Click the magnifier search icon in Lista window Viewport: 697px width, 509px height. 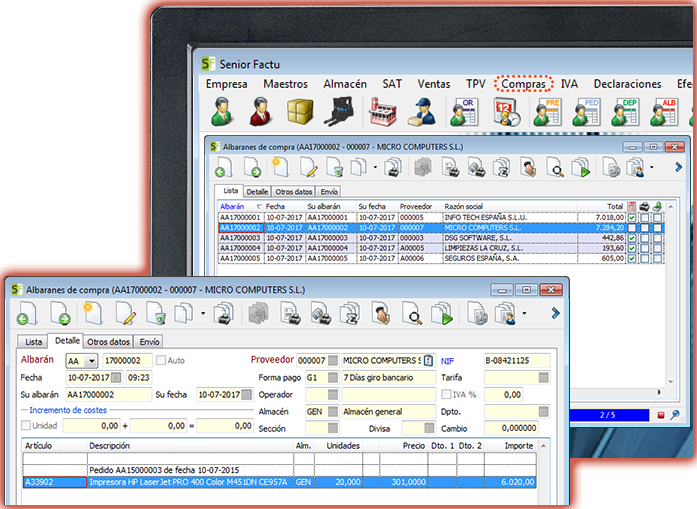[555, 168]
